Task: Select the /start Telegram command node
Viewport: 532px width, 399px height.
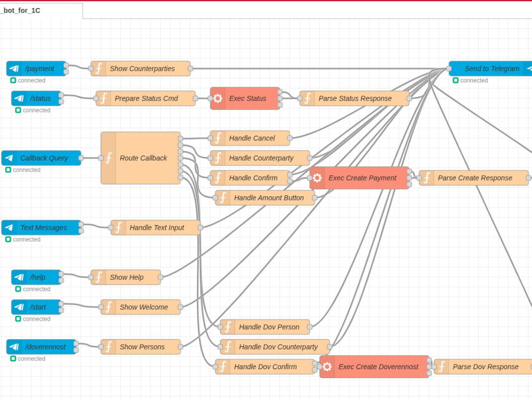Action: [36, 307]
